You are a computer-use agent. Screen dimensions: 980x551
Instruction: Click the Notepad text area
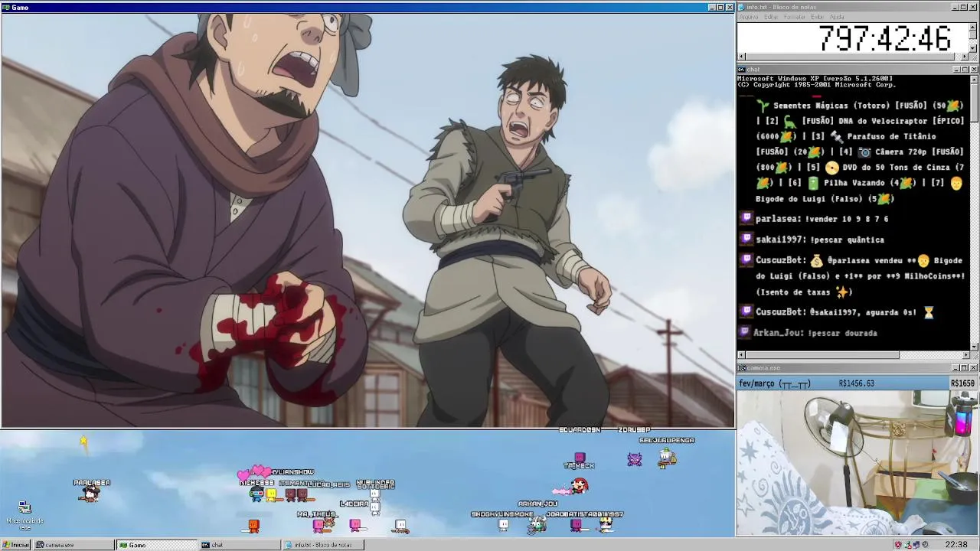pos(852,37)
